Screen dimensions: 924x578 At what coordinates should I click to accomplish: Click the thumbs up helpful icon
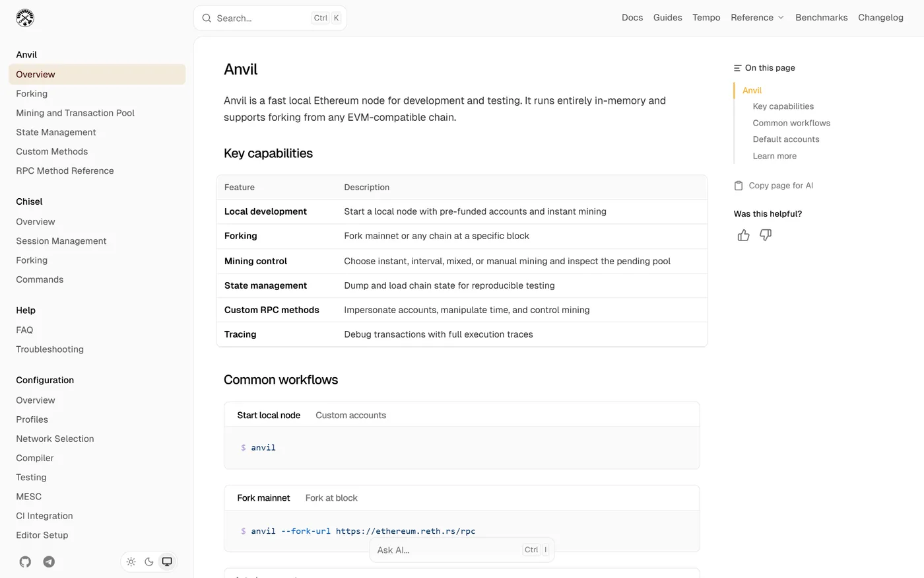pos(743,235)
